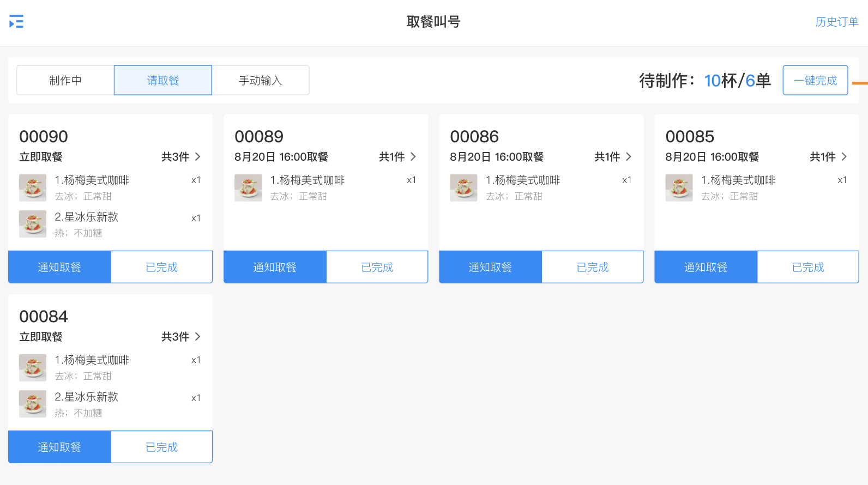The width and height of the screenshot is (868, 485).
Task: Expand order 00085 item details chevron
Action: tap(843, 157)
